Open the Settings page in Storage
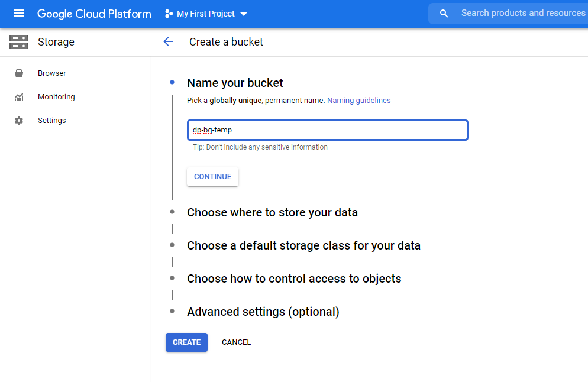588x382 pixels. click(51, 120)
